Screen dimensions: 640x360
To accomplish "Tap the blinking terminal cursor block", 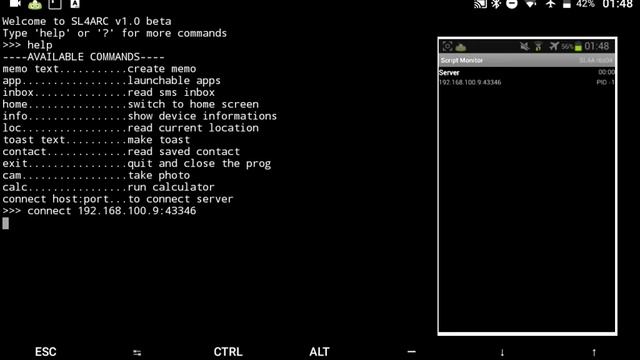I will coord(6,223).
